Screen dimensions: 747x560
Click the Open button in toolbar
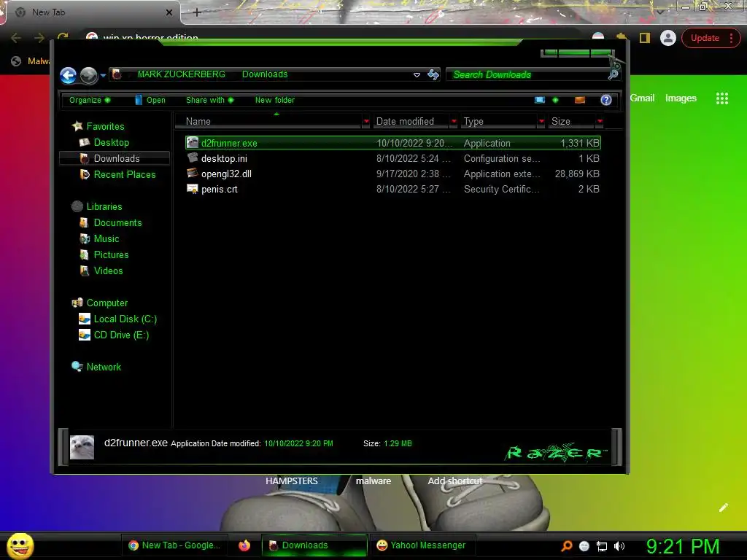coord(150,100)
